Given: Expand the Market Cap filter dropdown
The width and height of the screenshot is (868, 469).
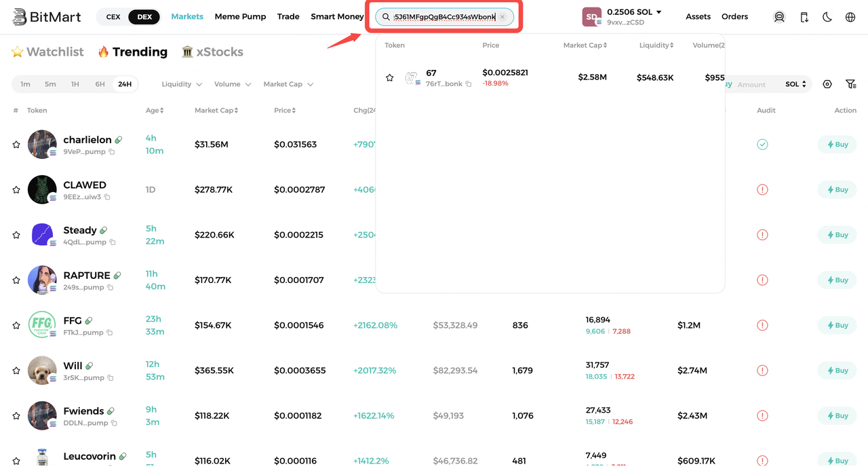Looking at the screenshot, I should (x=288, y=84).
